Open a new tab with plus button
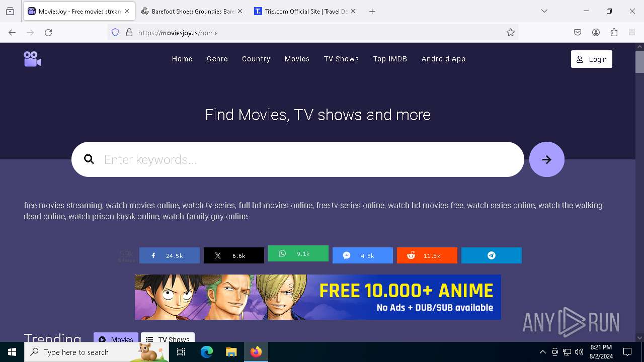The height and width of the screenshot is (362, 644). (x=372, y=11)
